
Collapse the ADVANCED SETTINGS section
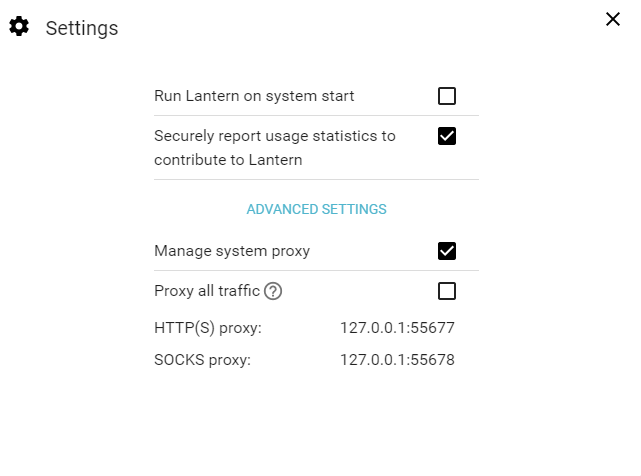coord(316,209)
